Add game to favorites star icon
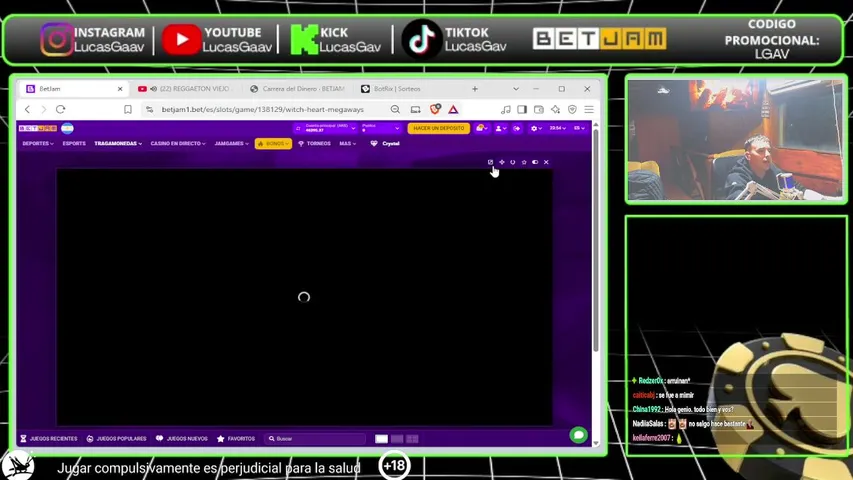The height and width of the screenshot is (480, 853). (x=524, y=162)
